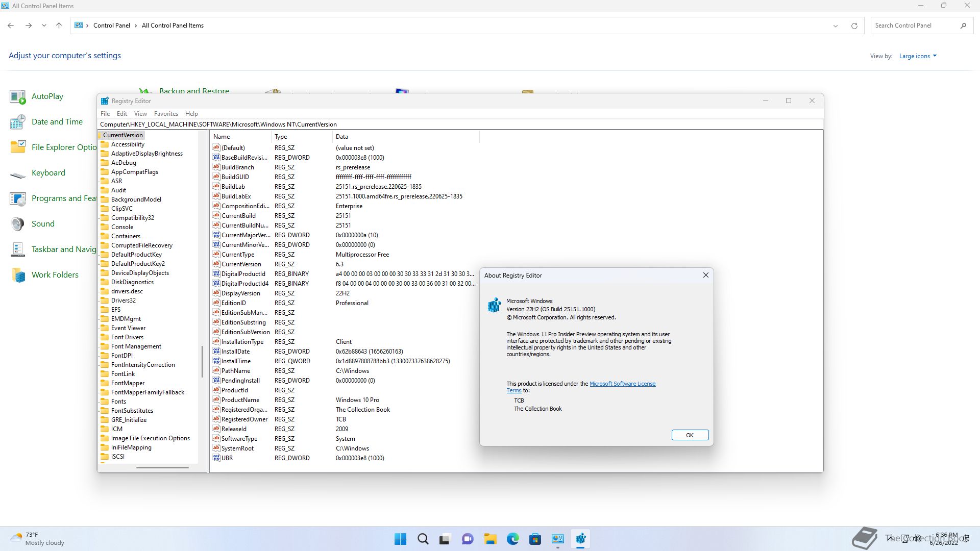Image resolution: width=980 pixels, height=551 pixels.
Task: Select the AppCompatFlags registry key
Action: point(134,172)
